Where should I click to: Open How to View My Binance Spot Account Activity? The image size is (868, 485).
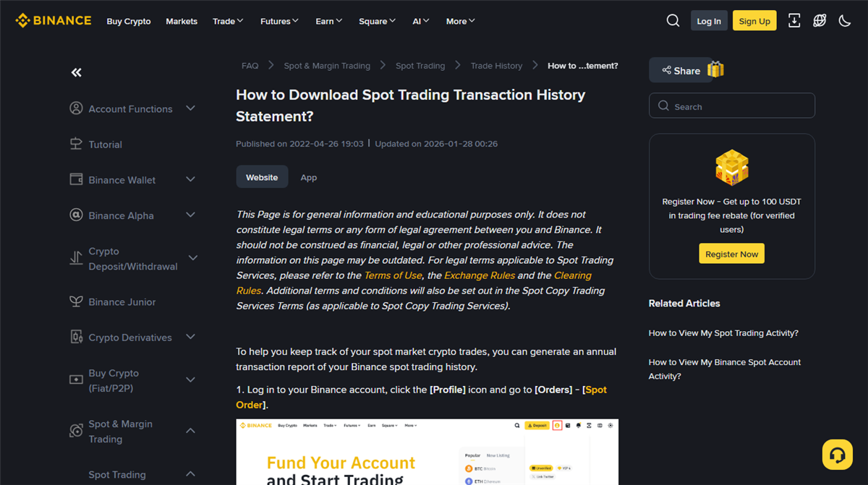(725, 369)
